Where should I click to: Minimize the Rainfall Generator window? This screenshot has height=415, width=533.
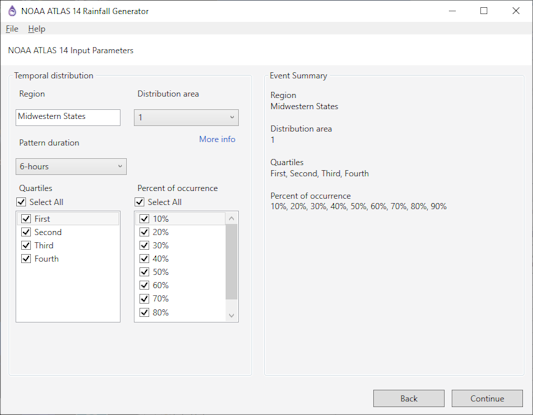point(452,11)
